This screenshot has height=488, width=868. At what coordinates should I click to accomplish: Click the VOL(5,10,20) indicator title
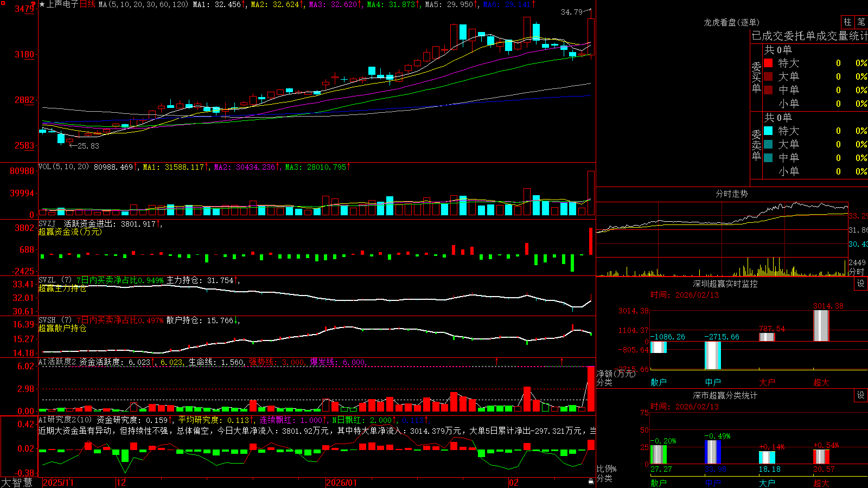(x=63, y=167)
